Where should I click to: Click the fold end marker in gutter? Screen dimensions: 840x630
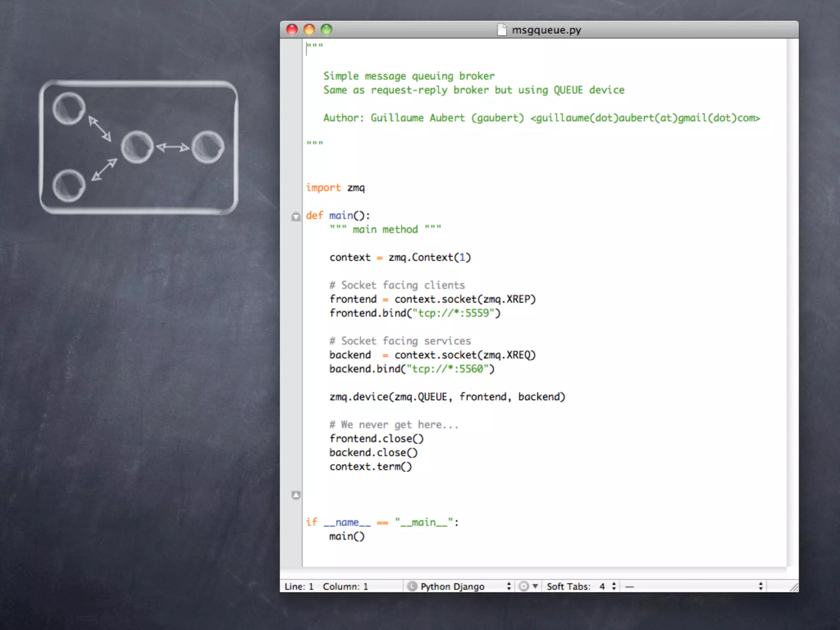[x=296, y=495]
